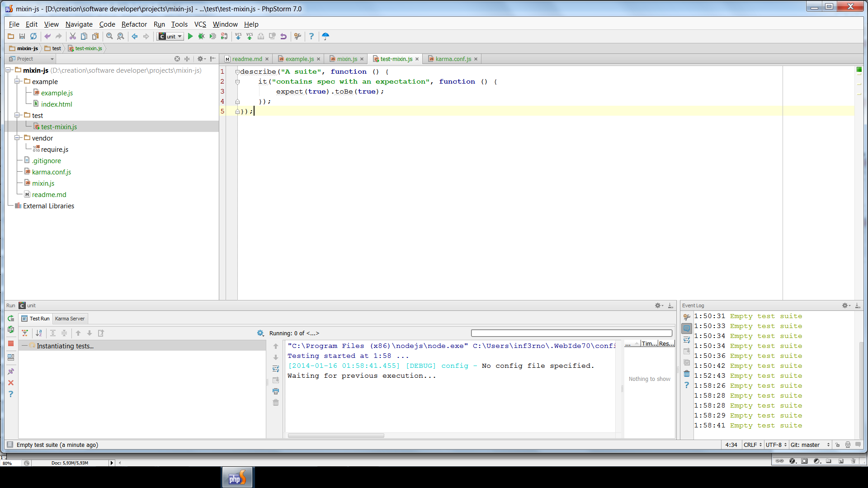Click the Cut scissors icon
The width and height of the screenshot is (868, 488).
(72, 36)
